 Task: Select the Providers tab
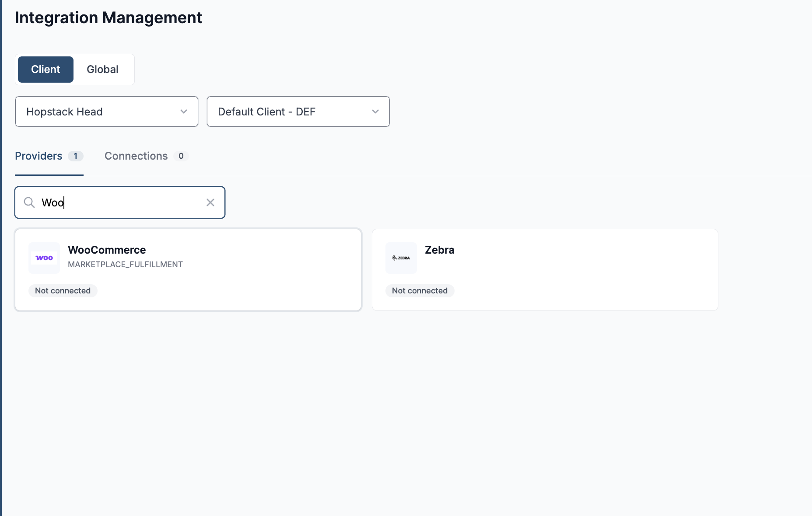(x=49, y=156)
